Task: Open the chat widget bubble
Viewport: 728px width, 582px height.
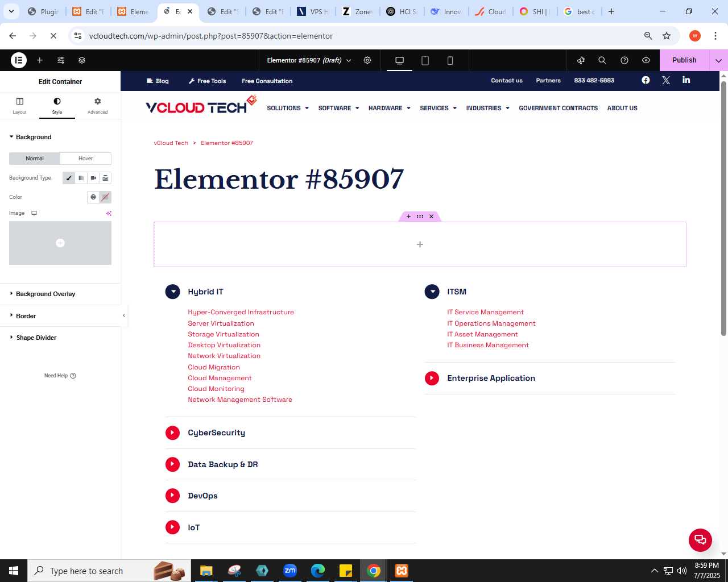Action: (x=700, y=540)
